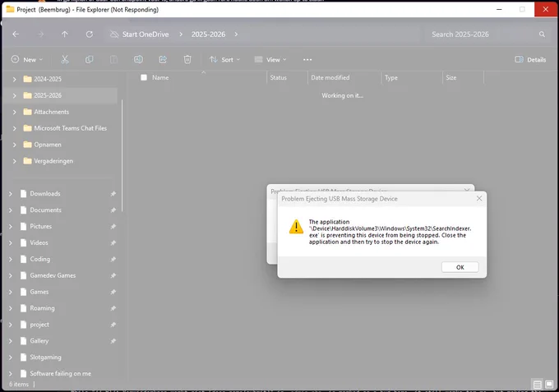Expand Microsoft Teams Chat Files node
559x392 pixels.
(x=14, y=128)
